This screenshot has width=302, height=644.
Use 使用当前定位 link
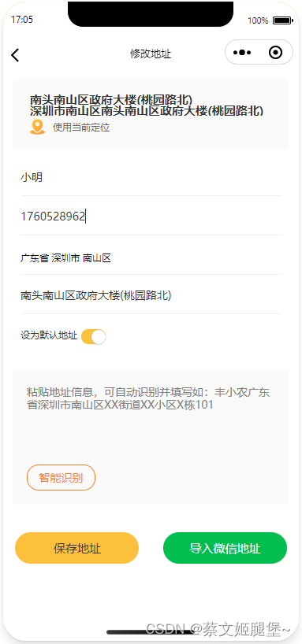81,128
